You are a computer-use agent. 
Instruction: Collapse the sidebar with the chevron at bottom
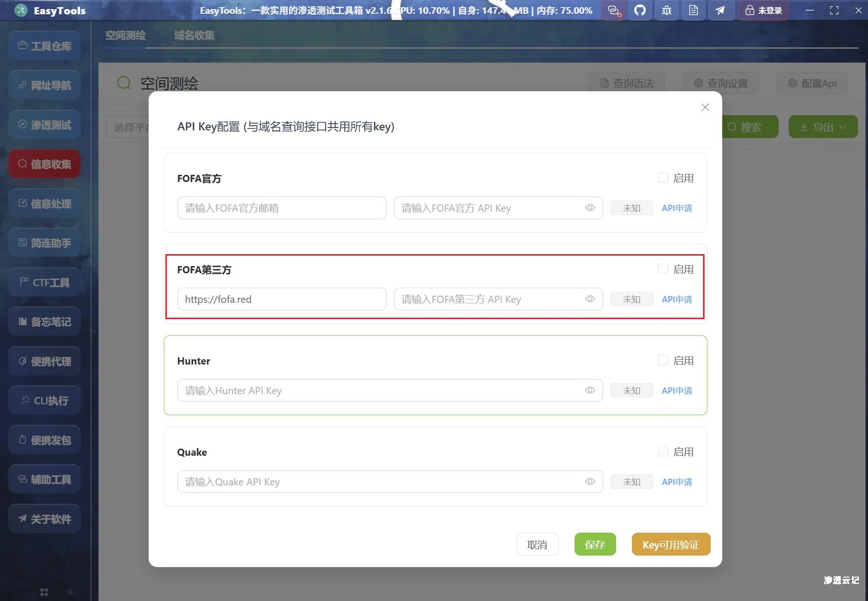coord(70,591)
